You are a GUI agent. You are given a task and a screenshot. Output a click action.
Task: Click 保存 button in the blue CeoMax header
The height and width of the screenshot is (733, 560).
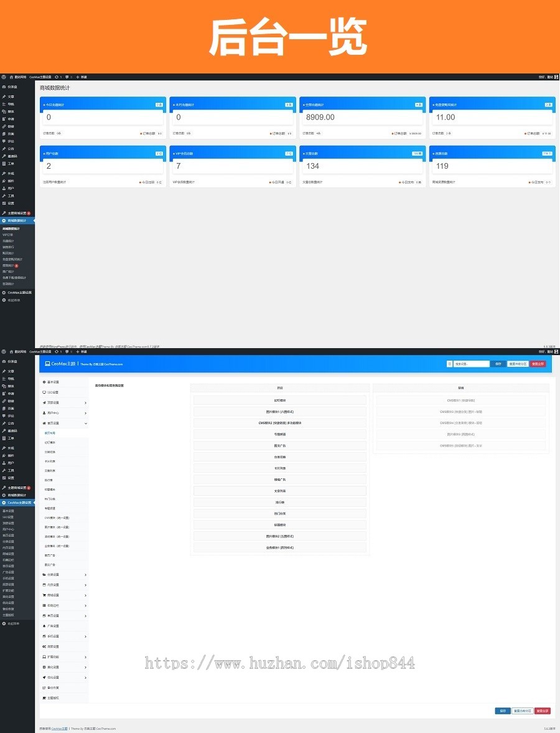pyautogui.click(x=498, y=364)
